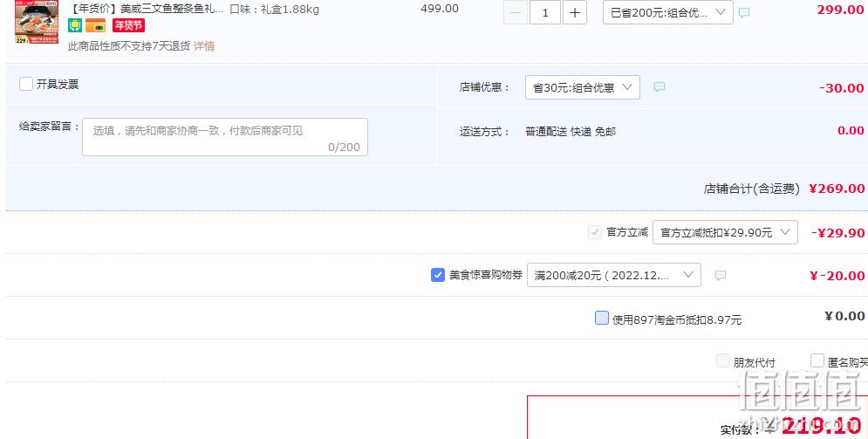Click the -30.00 store discount amount

(842, 88)
